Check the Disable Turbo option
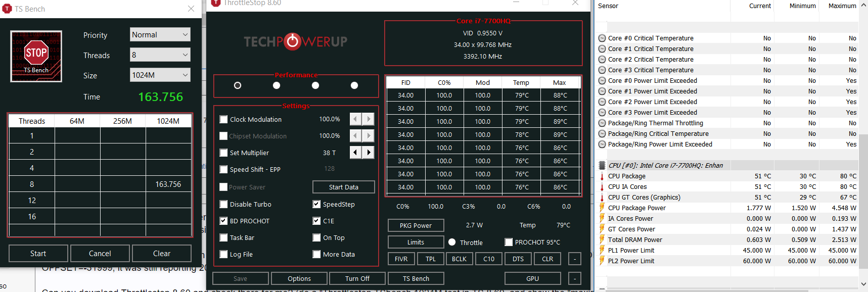This screenshot has width=868, height=292. click(x=223, y=205)
